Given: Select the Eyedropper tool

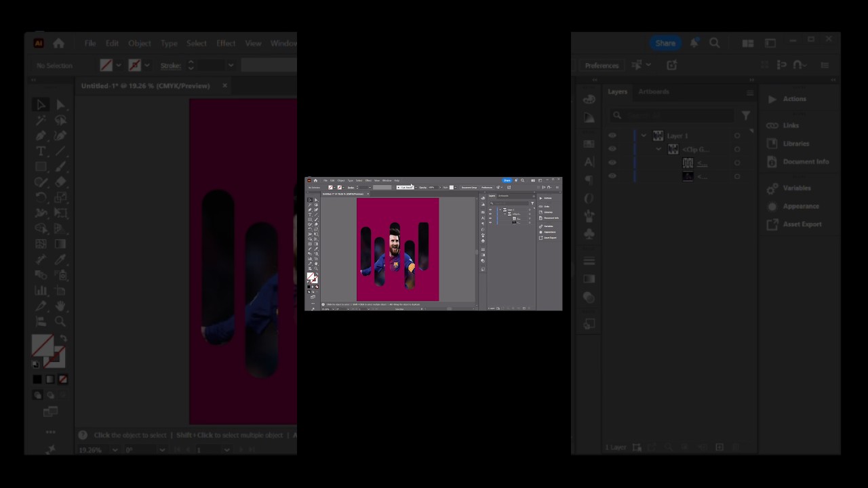Looking at the screenshot, I should point(60,260).
